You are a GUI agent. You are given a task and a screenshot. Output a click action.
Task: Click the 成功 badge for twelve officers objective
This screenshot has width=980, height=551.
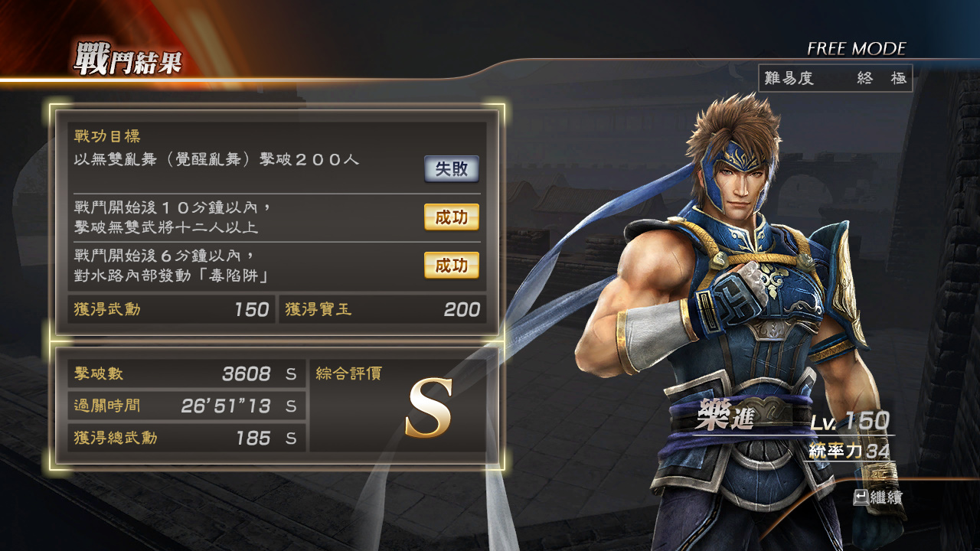(x=452, y=217)
